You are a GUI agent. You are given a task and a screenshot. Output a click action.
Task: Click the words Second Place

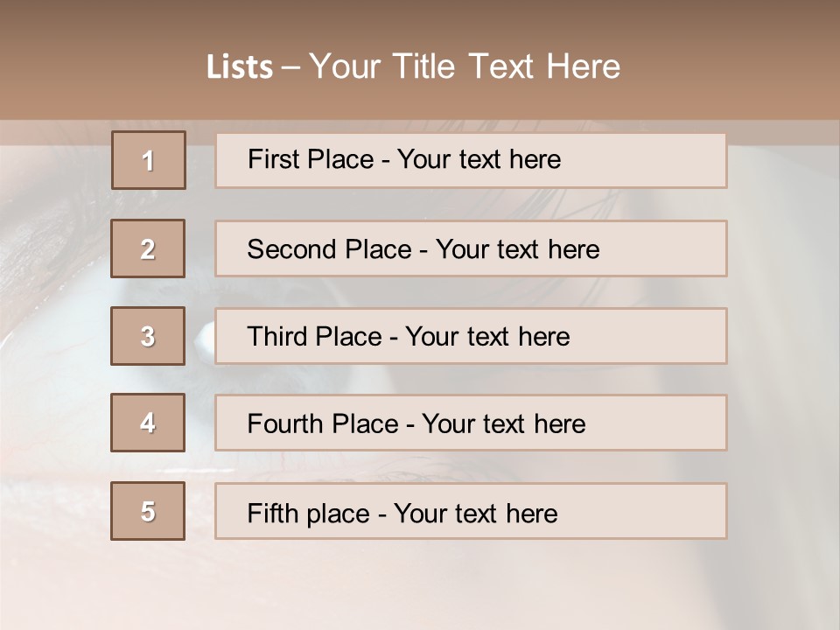(x=330, y=249)
